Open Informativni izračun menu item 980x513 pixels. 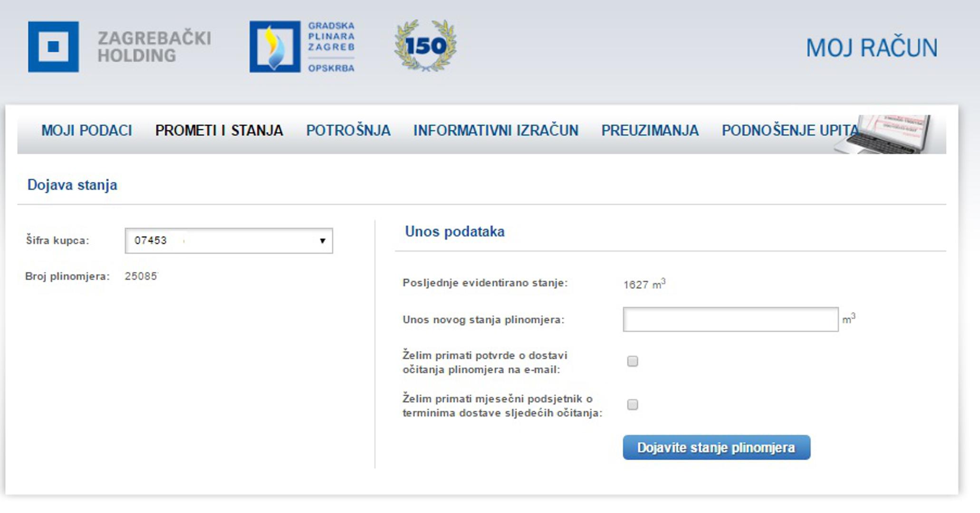496,131
